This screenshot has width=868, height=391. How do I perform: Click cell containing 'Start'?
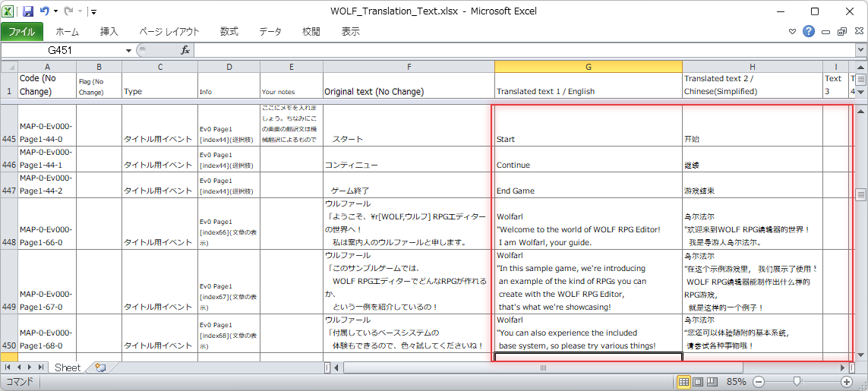[589, 125]
